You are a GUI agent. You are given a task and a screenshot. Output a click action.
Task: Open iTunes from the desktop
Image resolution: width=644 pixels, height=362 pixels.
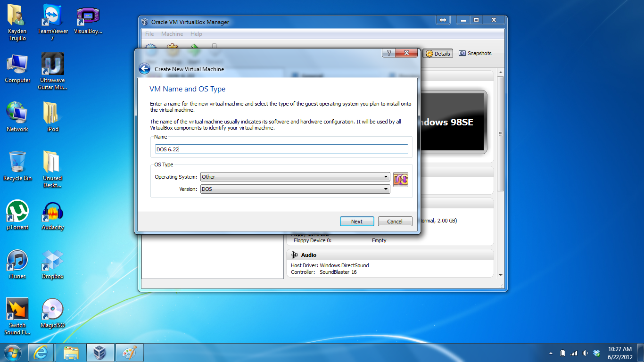click(x=17, y=260)
